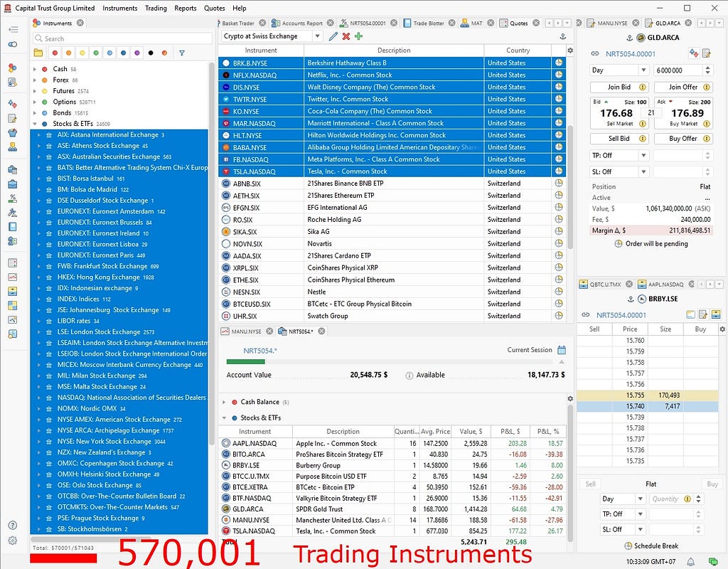This screenshot has height=569, width=728.
Task: Open the Trading menu
Action: pos(156,8)
